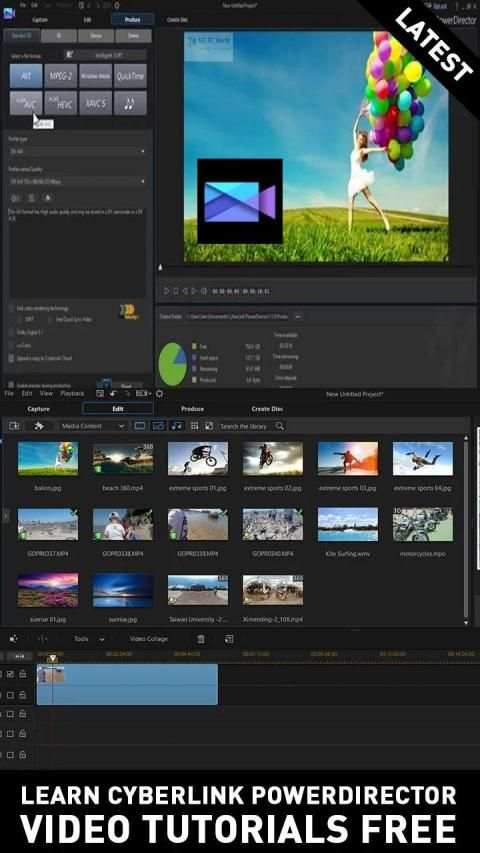Toggle the x.v.Color checkbox
Image resolution: width=480 pixels, height=853 pixels.
(x=11, y=345)
